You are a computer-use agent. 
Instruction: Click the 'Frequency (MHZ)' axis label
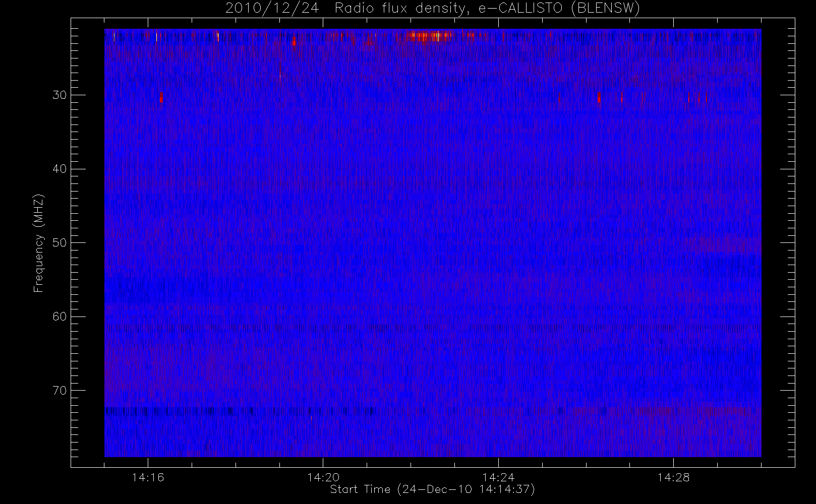[x=39, y=243]
